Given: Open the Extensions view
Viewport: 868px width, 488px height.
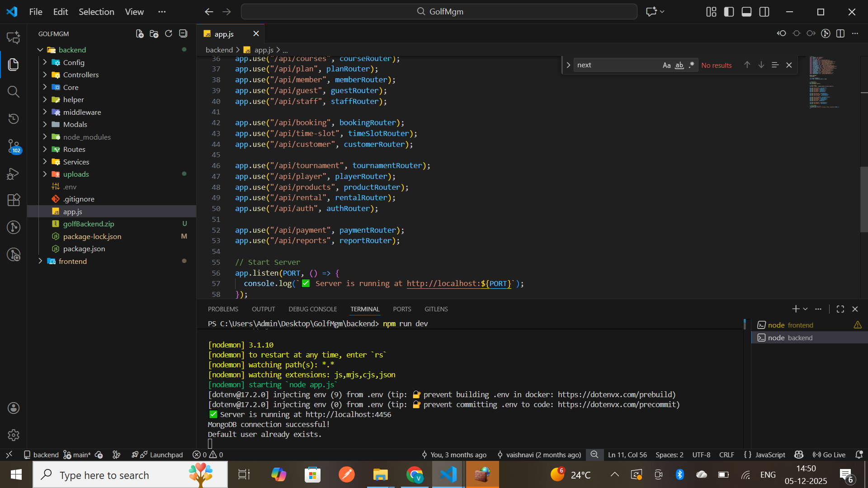Looking at the screenshot, I should pyautogui.click(x=14, y=200).
